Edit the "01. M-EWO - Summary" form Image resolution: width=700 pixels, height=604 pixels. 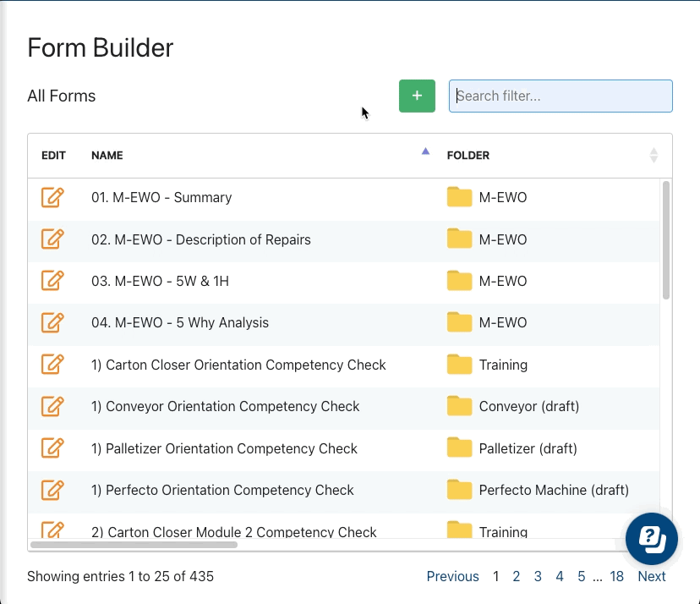click(54, 197)
